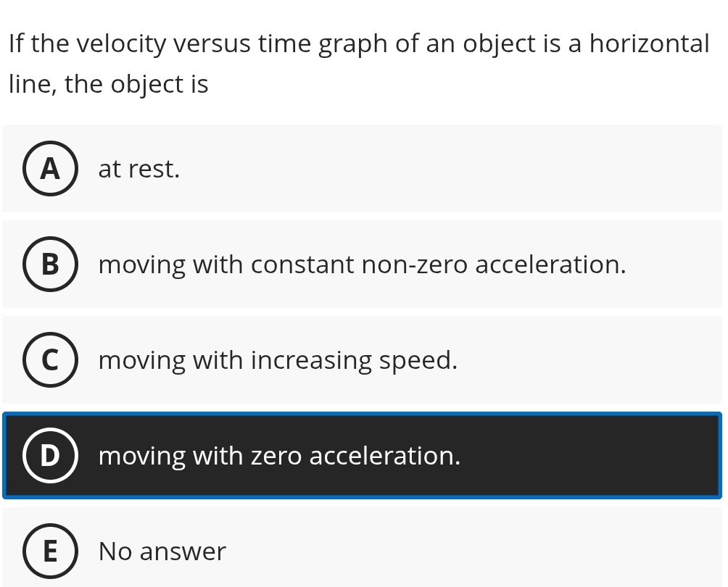Click blank right area of option E row
728x587 pixels.
508,551
